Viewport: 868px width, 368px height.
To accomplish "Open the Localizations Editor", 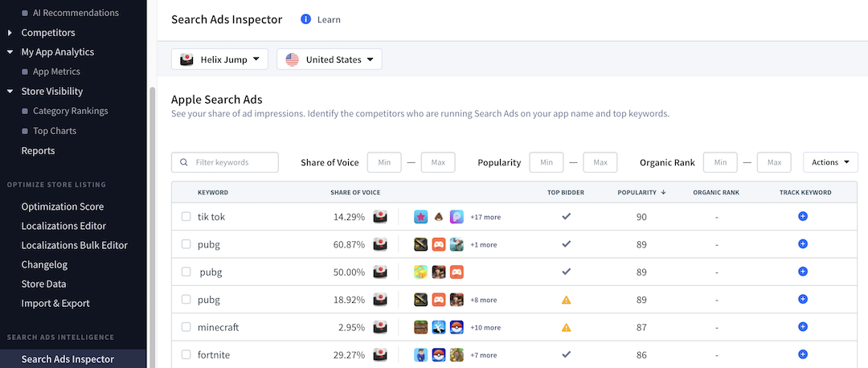I will [63, 226].
